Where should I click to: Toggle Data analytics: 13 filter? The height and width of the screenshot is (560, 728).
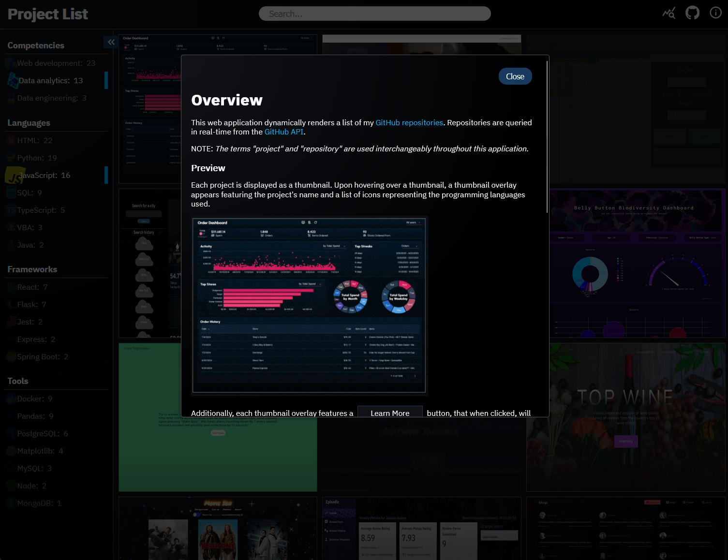pyautogui.click(x=56, y=81)
